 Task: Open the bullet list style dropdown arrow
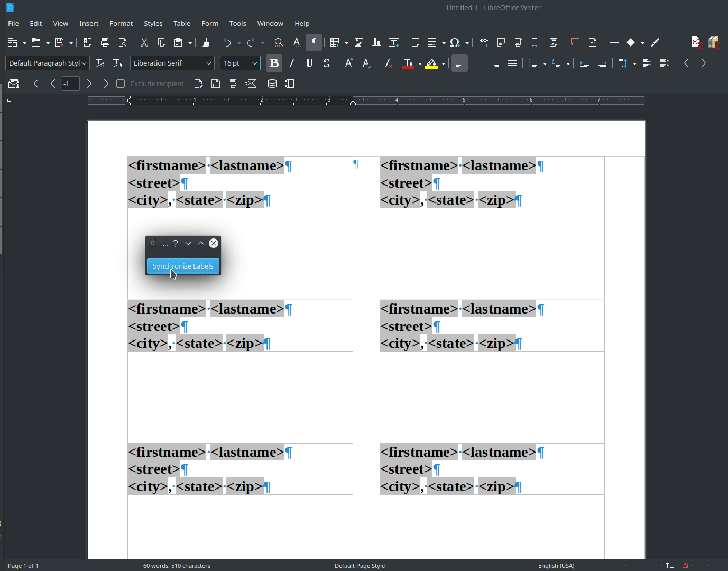pos(545,63)
